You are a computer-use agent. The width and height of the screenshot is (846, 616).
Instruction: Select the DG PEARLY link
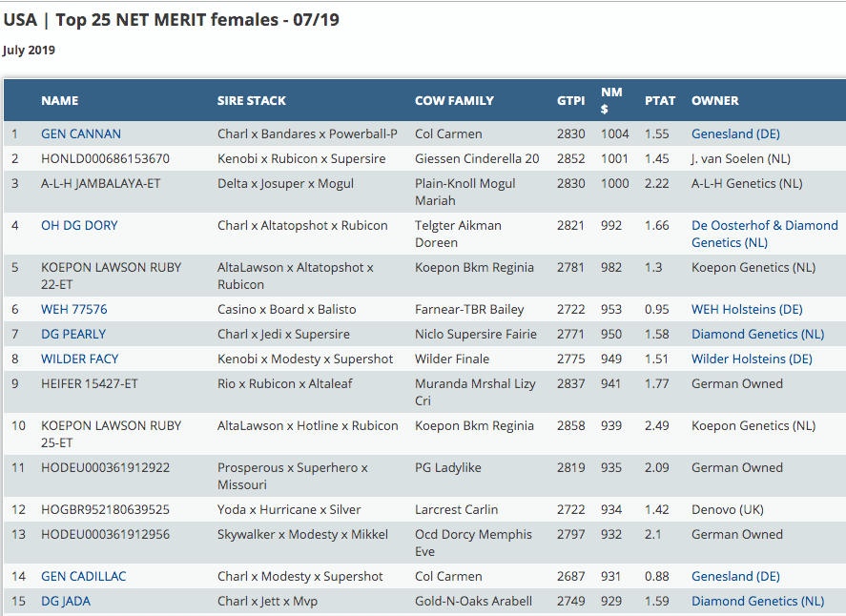click(73, 335)
